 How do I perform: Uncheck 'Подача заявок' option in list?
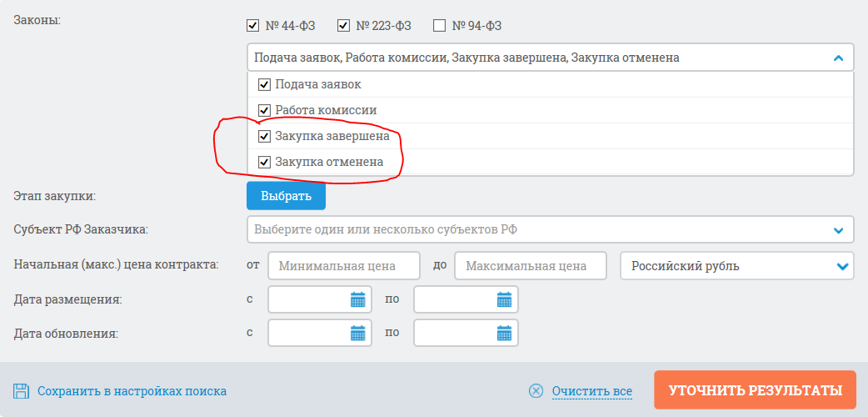[265, 85]
